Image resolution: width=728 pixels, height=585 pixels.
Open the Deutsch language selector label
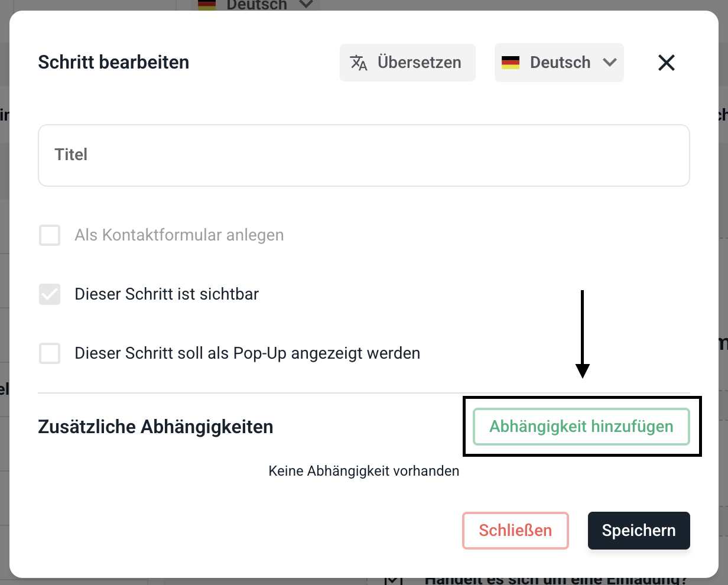(560, 63)
